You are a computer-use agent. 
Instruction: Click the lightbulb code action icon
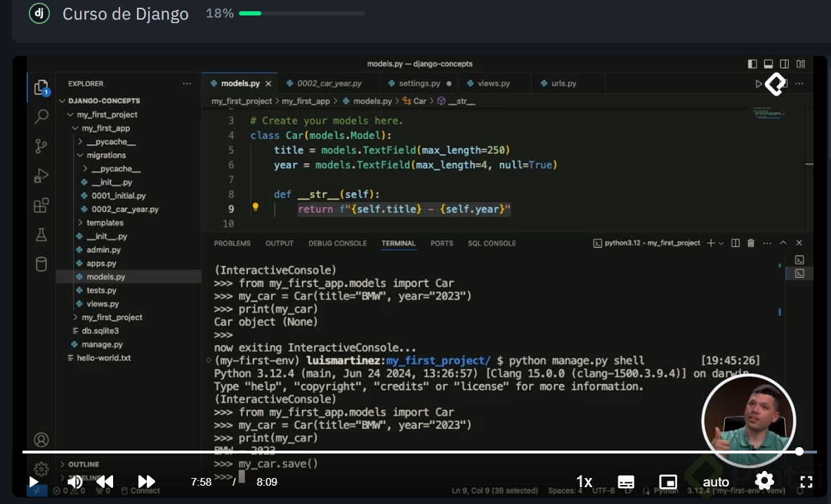coord(256,208)
